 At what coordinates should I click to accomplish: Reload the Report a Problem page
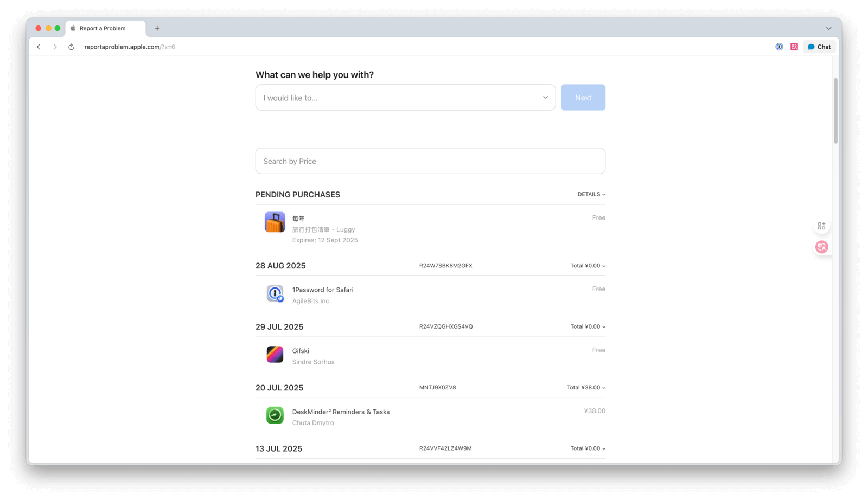[x=71, y=47]
